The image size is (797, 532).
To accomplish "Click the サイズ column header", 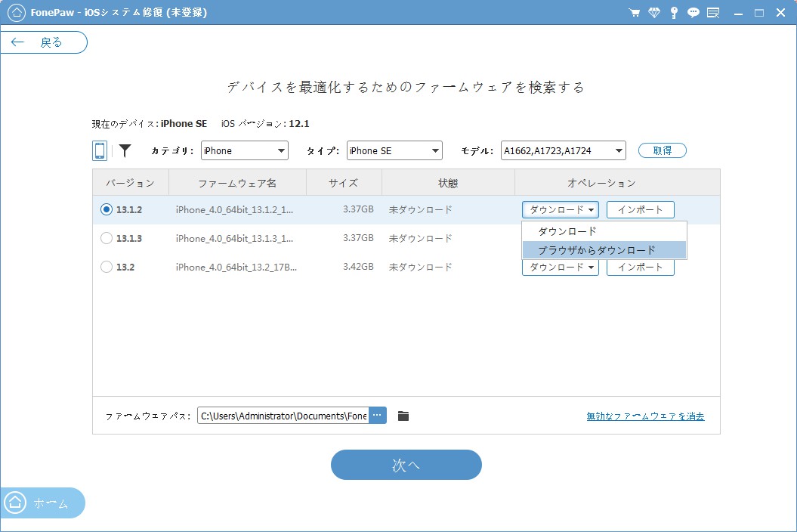I will pos(344,183).
